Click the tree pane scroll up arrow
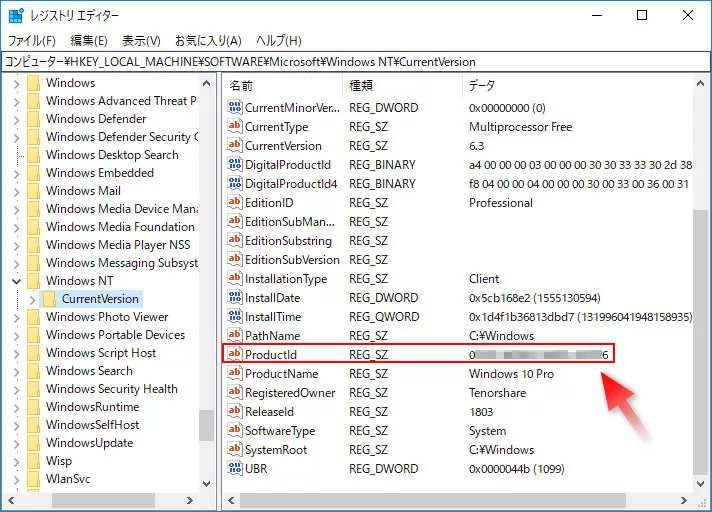Screen dimensions: 712x512 coord(207,84)
